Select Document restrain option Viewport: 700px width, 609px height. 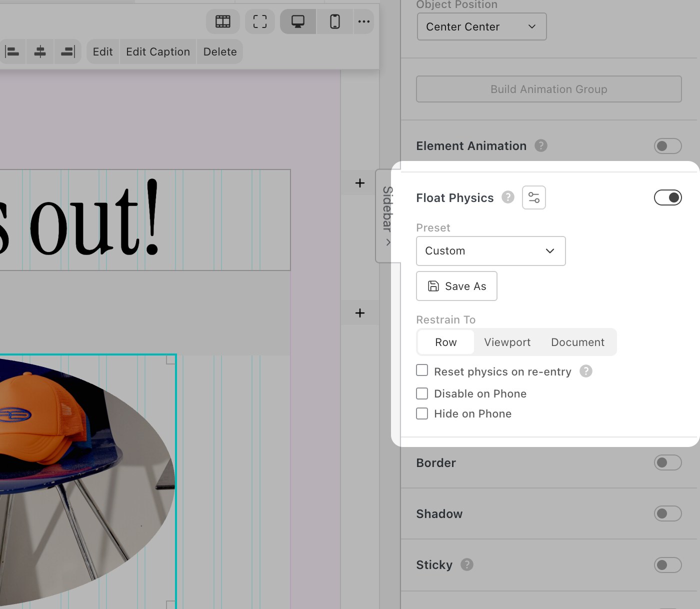coord(577,342)
